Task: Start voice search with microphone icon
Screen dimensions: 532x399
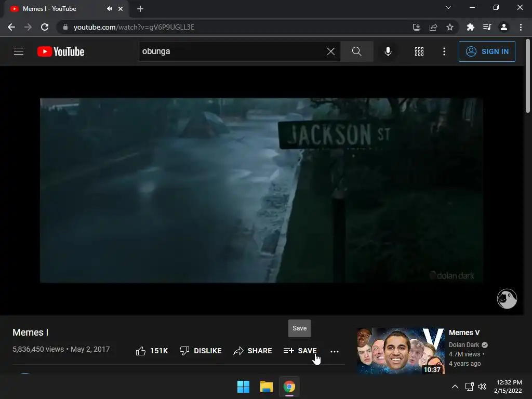Action: [388, 51]
